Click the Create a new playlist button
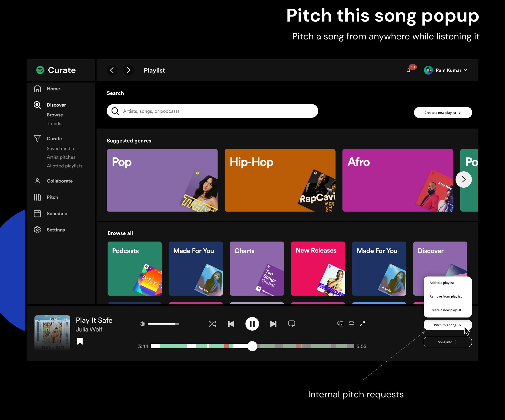The height and width of the screenshot is (420, 505). (x=443, y=112)
